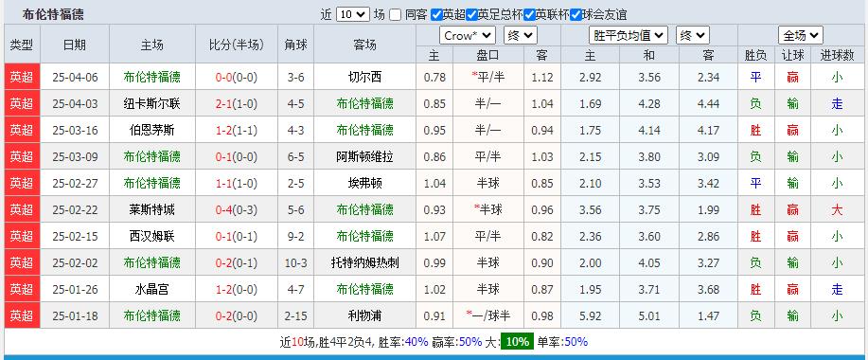Click the 1.47 away odds value

click(x=709, y=316)
